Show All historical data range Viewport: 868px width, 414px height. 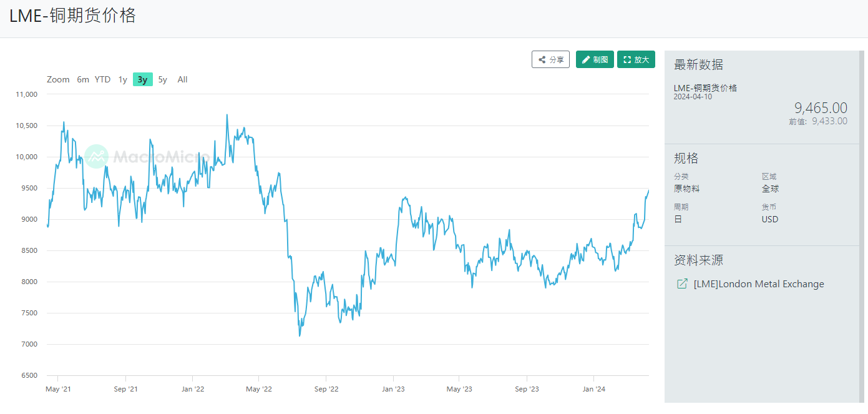click(182, 79)
